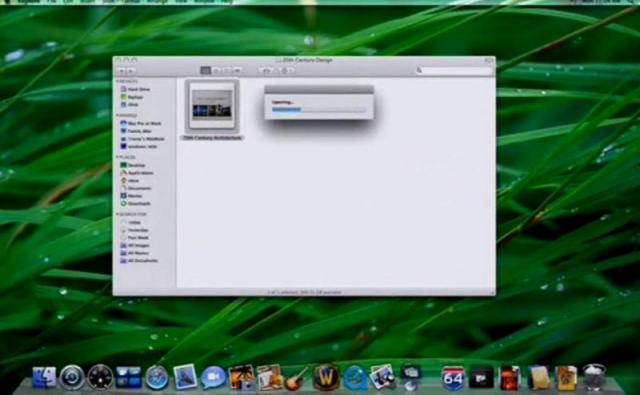Go to Desktop in Places
The image size is (640, 395).
(133, 165)
